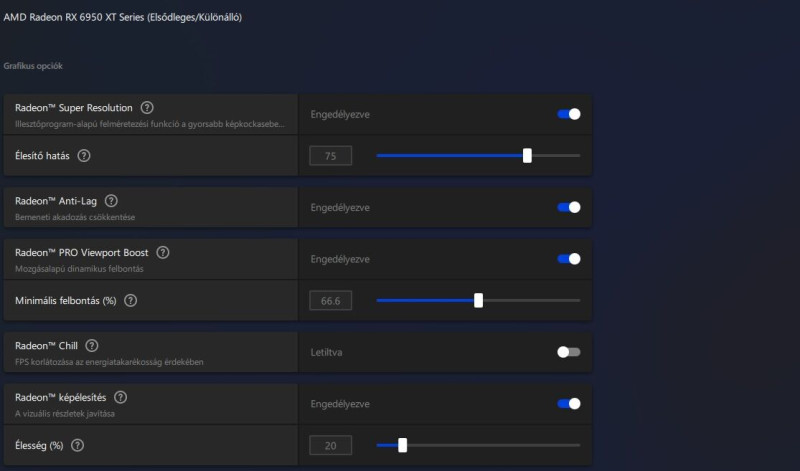Screen dimensions: 800x471
Task: Click the Élesség (%) slider handle
Action: click(x=403, y=445)
